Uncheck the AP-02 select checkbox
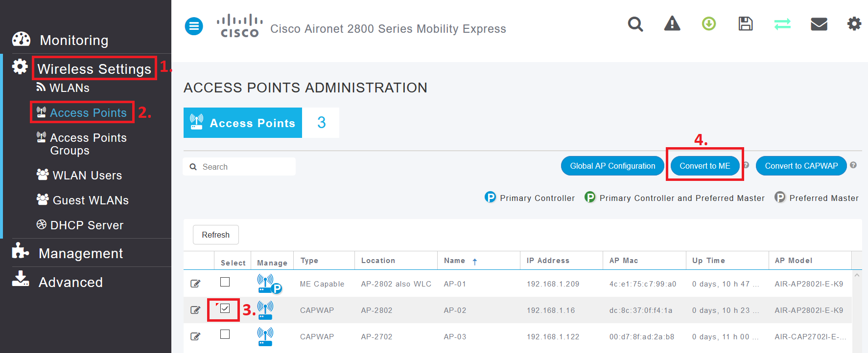The width and height of the screenshot is (868, 353). (x=225, y=309)
